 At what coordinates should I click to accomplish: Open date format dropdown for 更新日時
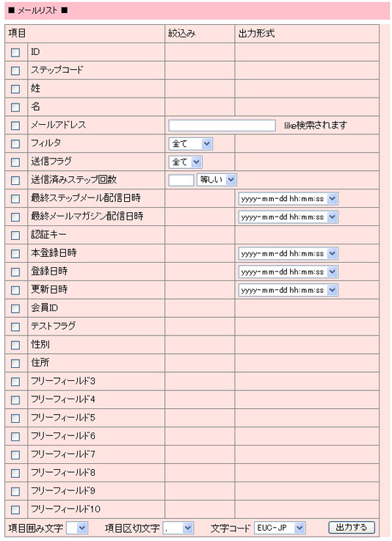288,290
